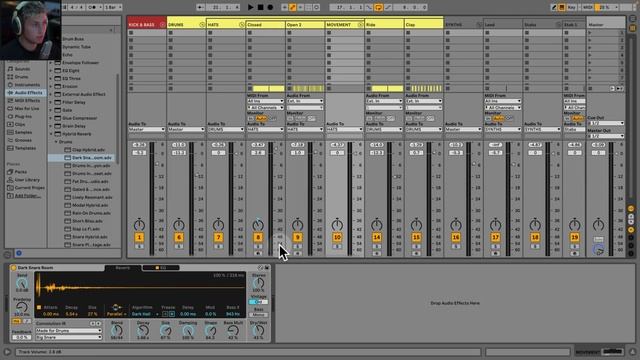640x360 pixels.
Task: Open the MIDI Effects browser category
Action: coord(27,100)
